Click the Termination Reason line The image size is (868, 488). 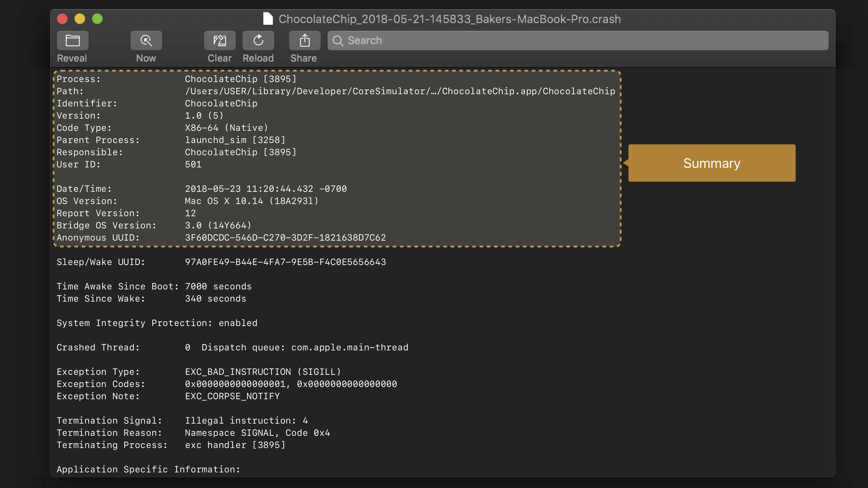coord(193,433)
